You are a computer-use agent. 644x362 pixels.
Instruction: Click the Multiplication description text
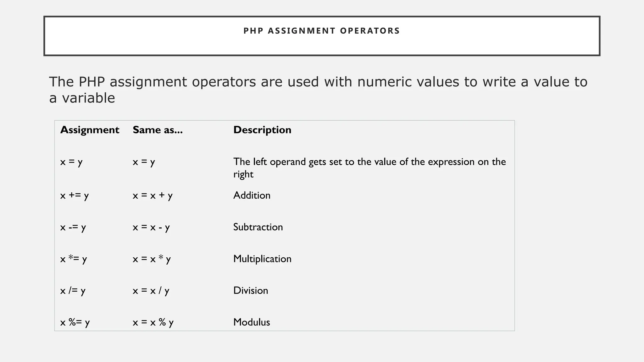(262, 259)
